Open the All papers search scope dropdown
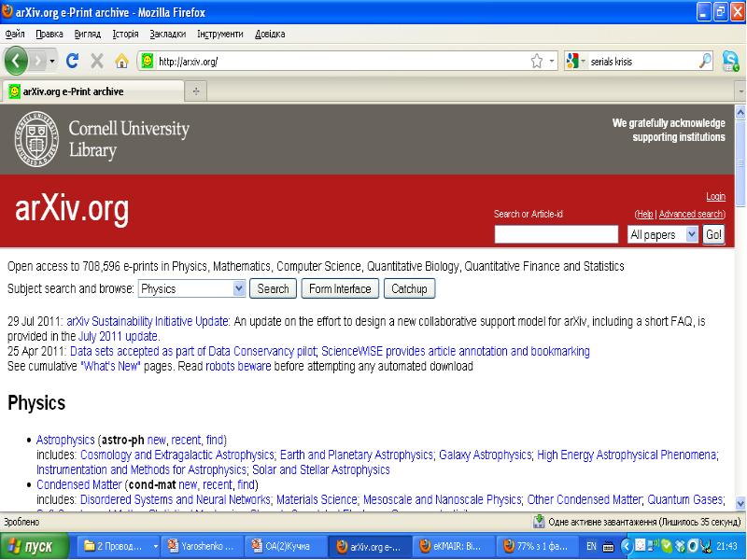This screenshot has width=747, height=560. pos(691,235)
